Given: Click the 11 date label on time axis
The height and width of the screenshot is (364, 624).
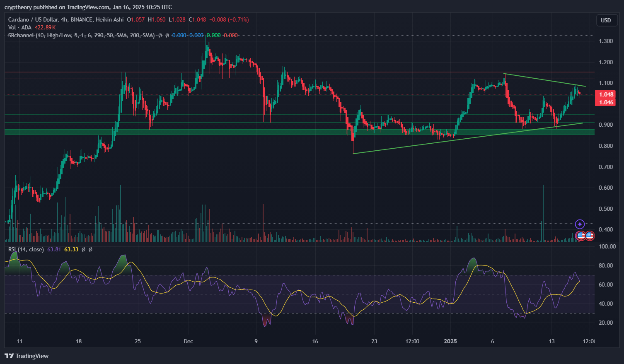Looking at the screenshot, I should [x=19, y=342].
